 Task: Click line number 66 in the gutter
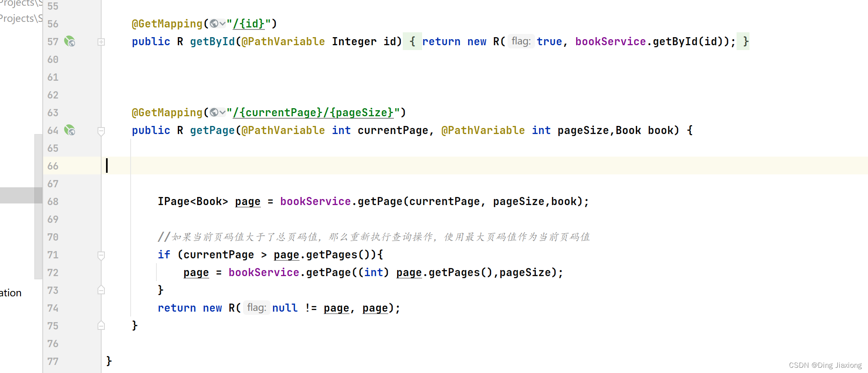(53, 166)
